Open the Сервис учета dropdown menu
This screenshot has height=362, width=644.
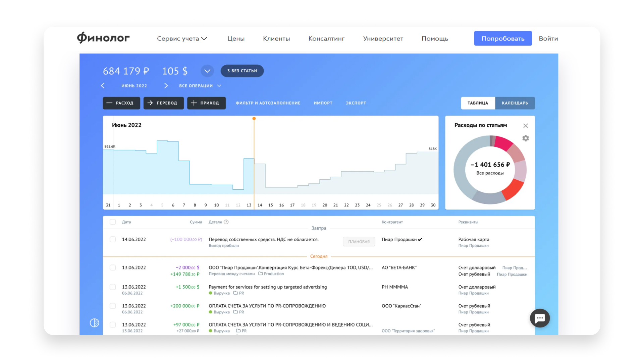tap(182, 39)
